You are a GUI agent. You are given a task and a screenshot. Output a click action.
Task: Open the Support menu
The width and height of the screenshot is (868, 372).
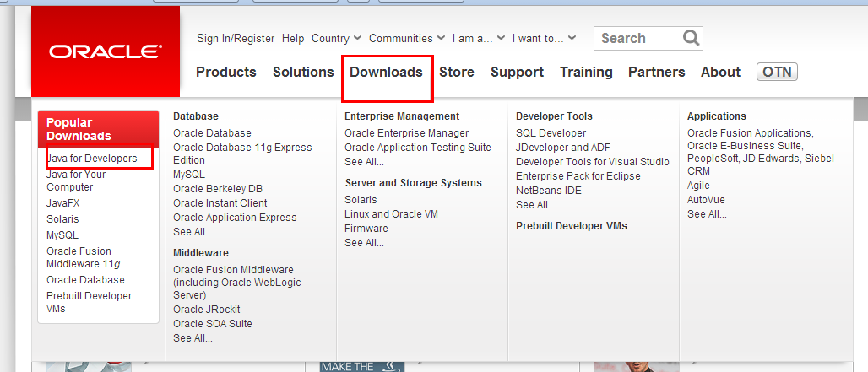[517, 72]
